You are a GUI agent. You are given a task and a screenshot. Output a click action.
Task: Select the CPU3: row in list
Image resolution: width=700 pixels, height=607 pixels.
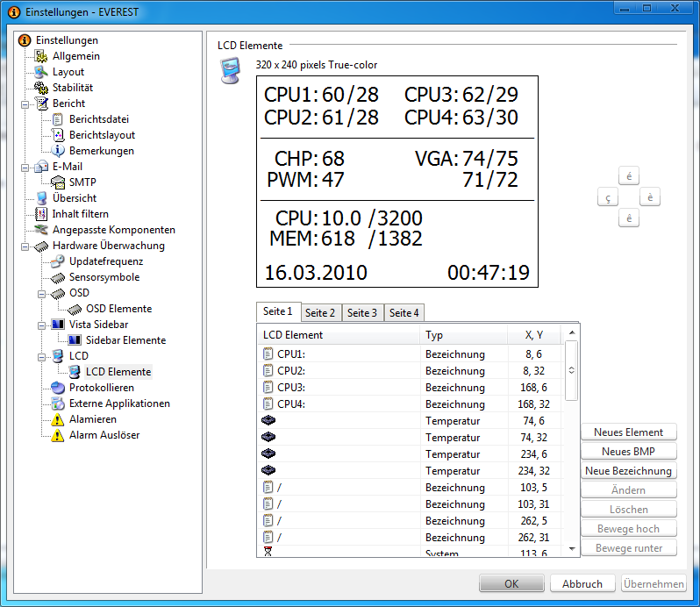[x=411, y=388]
